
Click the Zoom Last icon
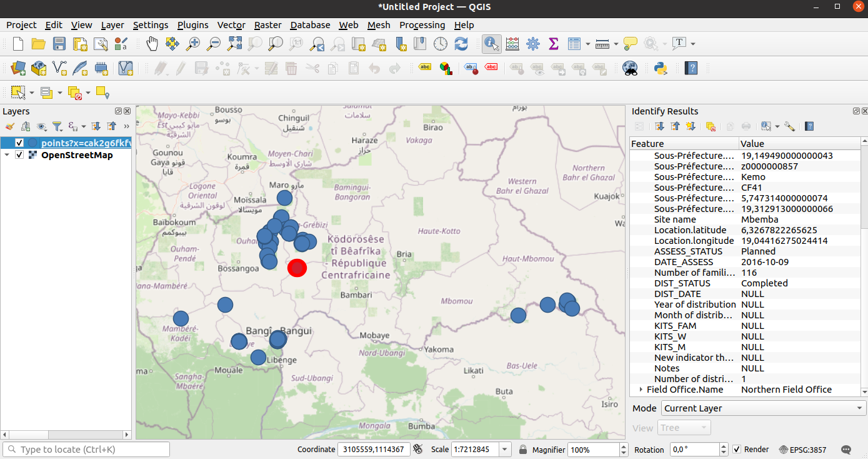pos(317,44)
